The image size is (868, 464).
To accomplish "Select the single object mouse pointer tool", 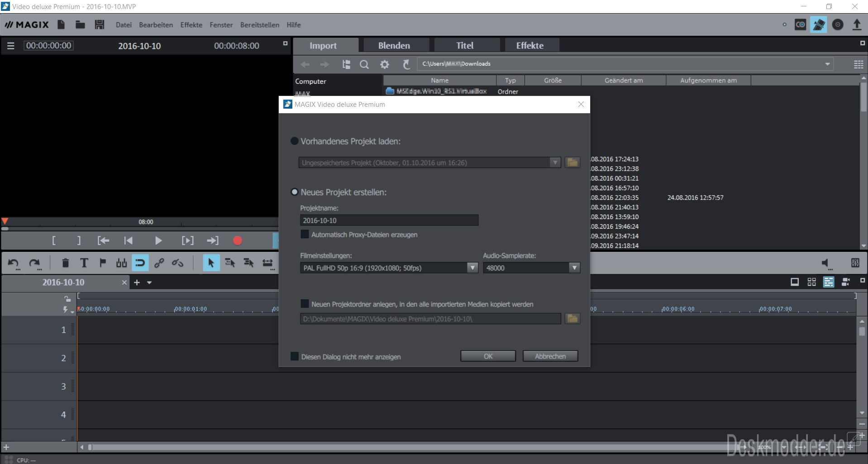I will pos(211,263).
